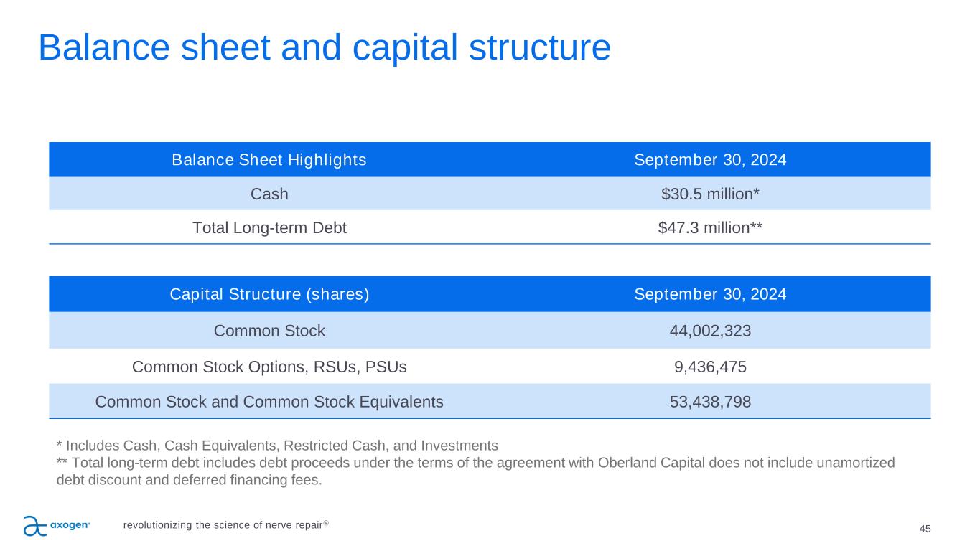Click the 44,002,323 common stock value
Viewport: 980px width, 551px height.
710,331
